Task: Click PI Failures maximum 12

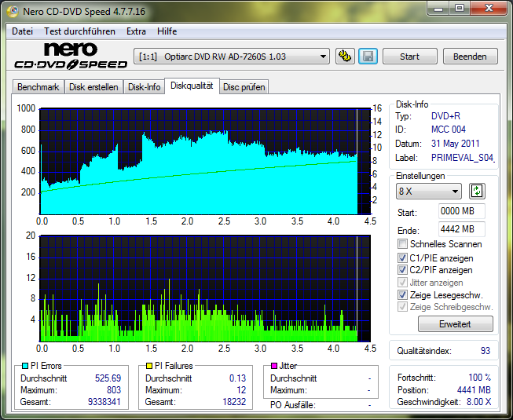Action: 241,390
